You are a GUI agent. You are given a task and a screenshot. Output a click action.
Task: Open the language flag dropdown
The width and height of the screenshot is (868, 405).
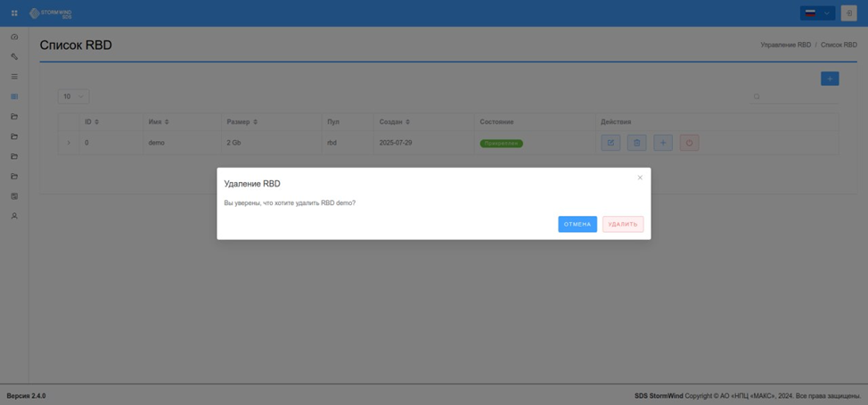(x=817, y=13)
